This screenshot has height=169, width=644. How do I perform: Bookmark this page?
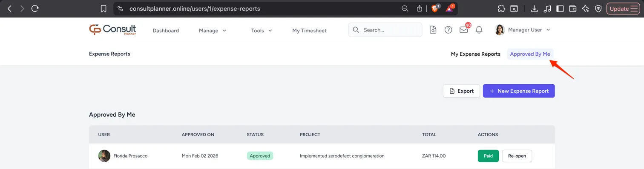pos(103,9)
